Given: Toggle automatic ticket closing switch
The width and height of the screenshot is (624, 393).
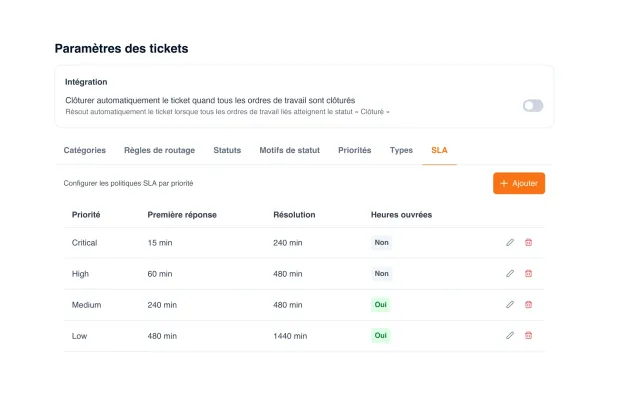Looking at the screenshot, I should [533, 105].
